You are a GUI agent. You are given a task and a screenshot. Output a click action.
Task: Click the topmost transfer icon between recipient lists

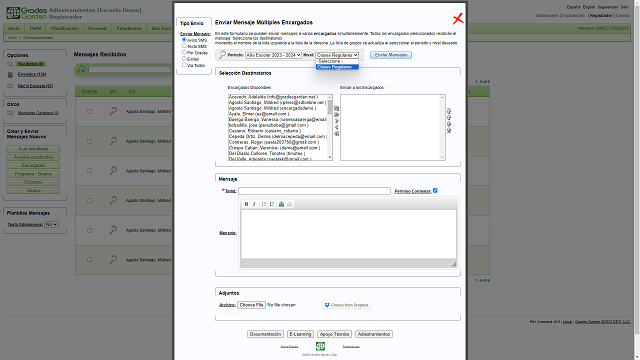tap(337, 108)
